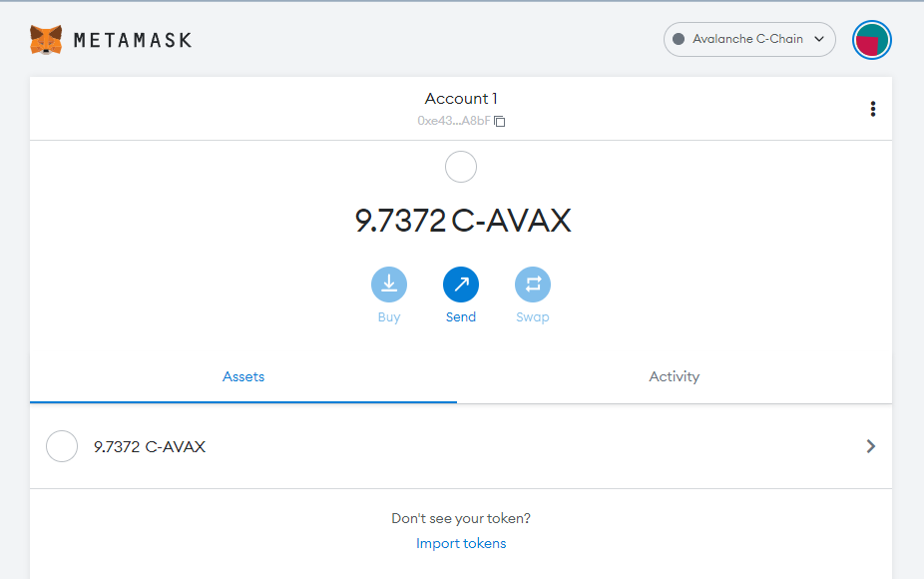Switch to the Assets tab

coord(243,376)
